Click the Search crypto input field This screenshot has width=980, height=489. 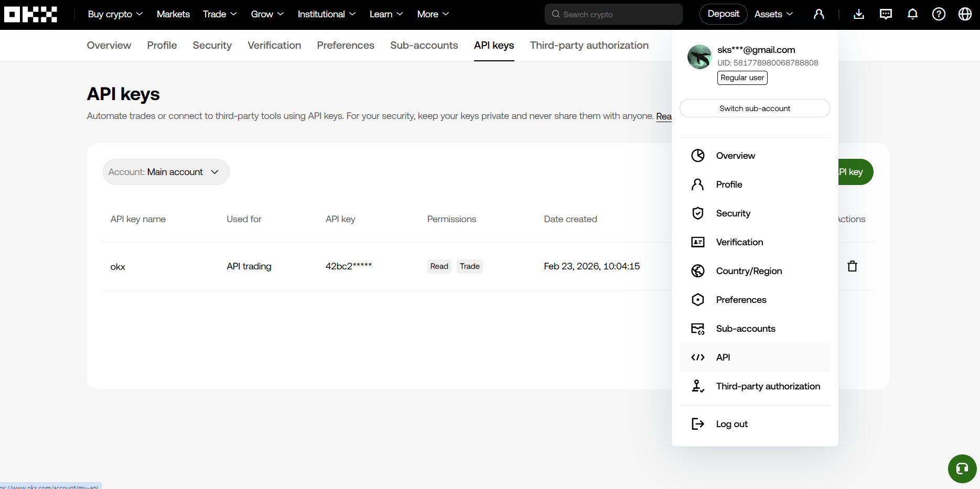613,14
